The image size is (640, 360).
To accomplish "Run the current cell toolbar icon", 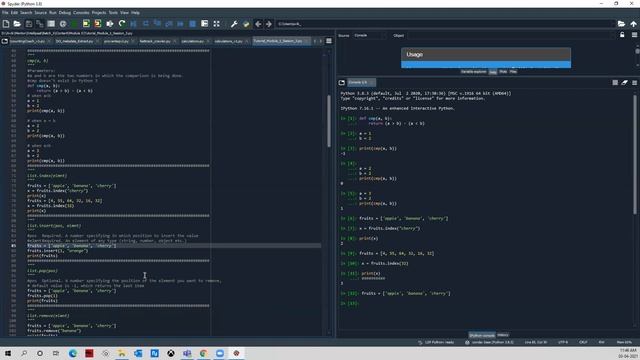I will coord(86,24).
